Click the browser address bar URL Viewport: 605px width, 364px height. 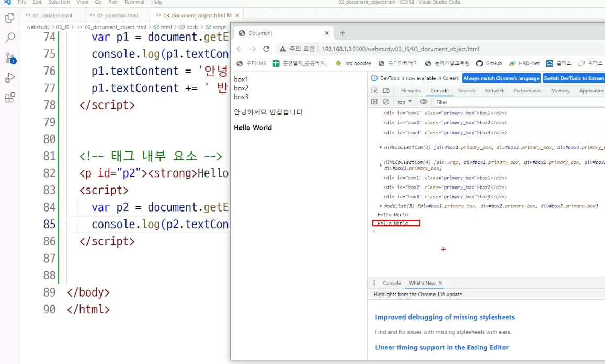tap(400, 49)
